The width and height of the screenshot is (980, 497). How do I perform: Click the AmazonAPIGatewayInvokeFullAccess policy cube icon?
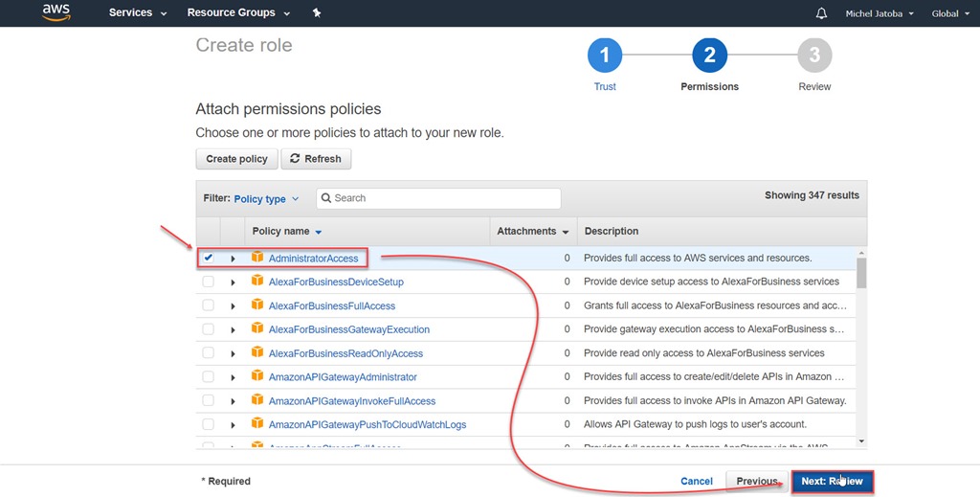[257, 399]
